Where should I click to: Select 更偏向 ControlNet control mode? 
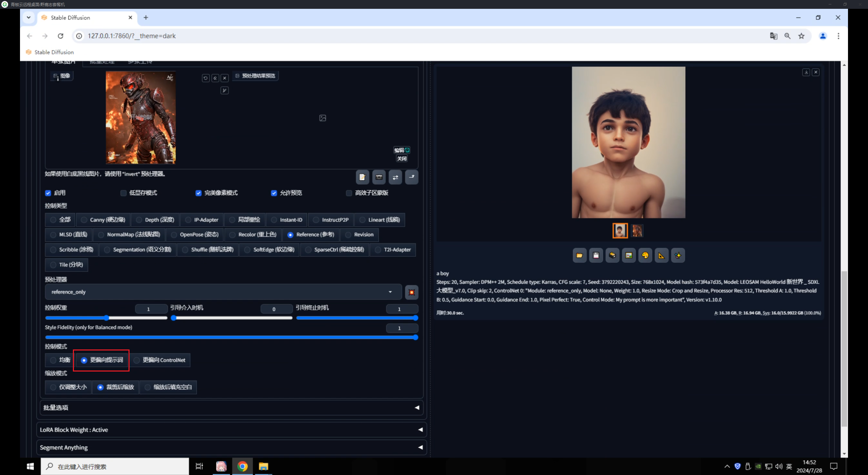160,360
